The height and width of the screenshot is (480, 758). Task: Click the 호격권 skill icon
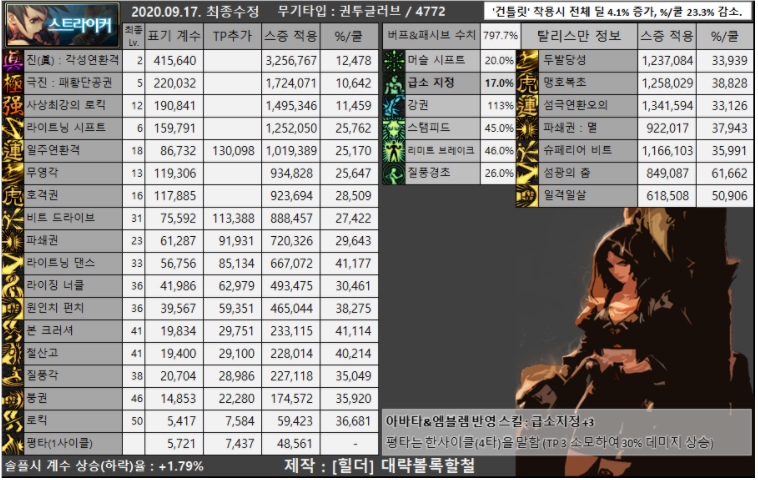point(13,196)
